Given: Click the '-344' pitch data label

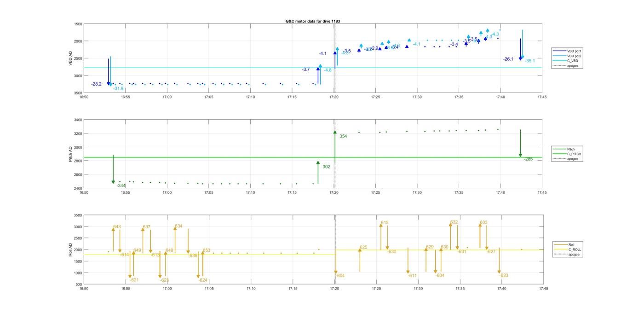Looking at the screenshot, I should (x=121, y=186).
